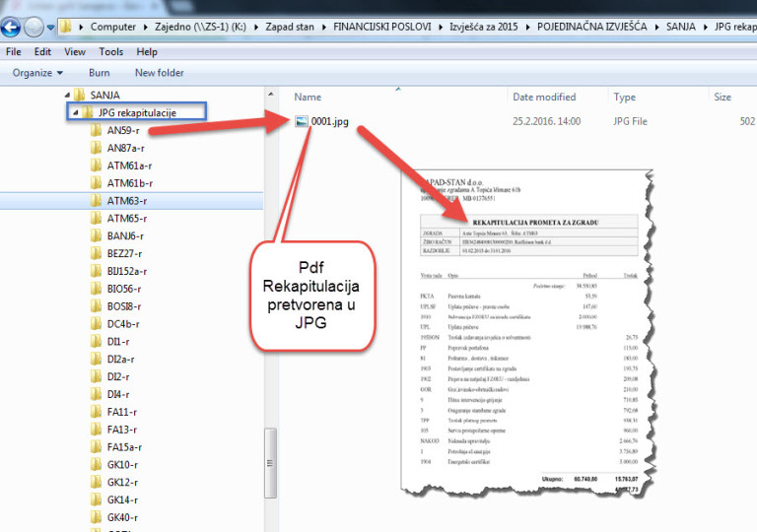Screen dimensions: 757x532
Task: Open the Tools menu
Action: tap(110, 51)
